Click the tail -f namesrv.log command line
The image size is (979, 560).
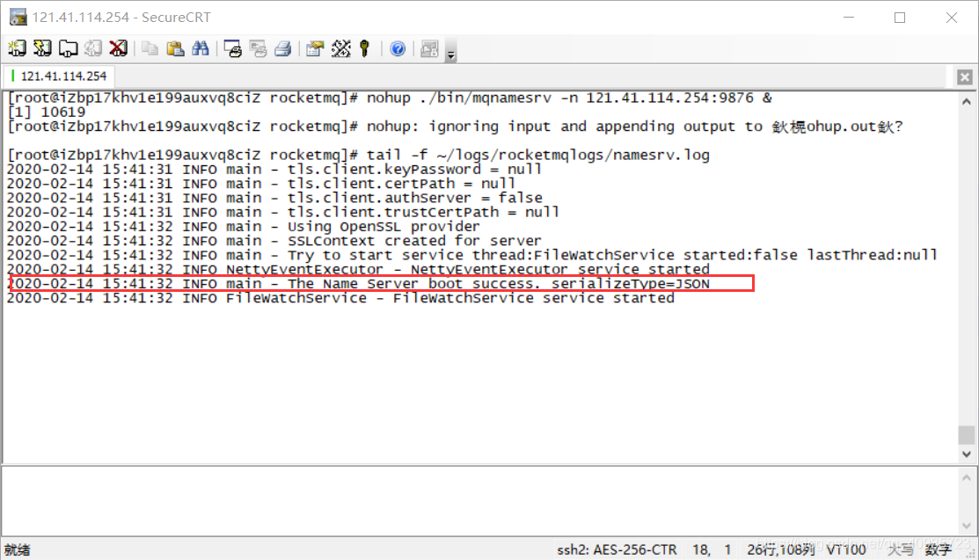coord(358,155)
